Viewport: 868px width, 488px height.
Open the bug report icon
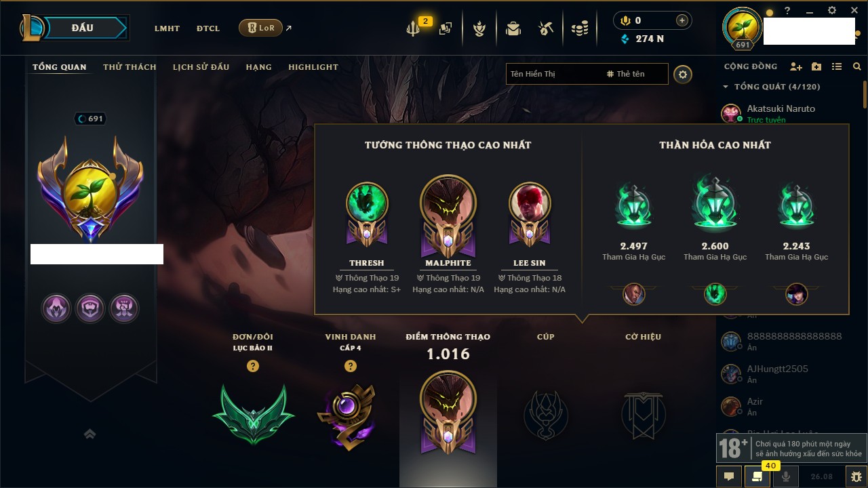[856, 476]
